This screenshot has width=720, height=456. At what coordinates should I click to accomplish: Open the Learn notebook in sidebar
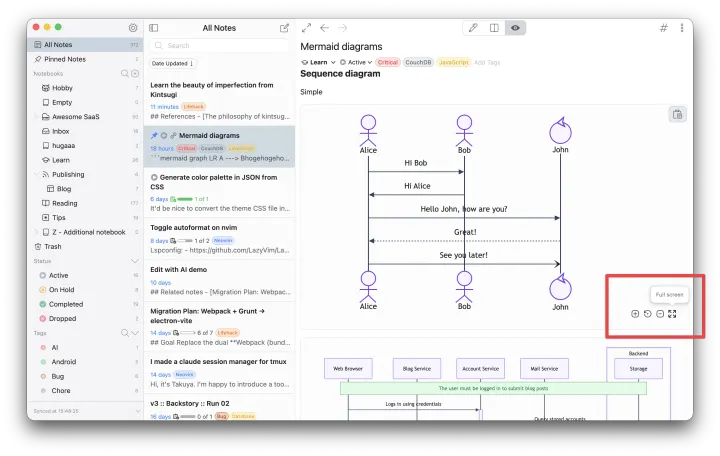pos(85,160)
